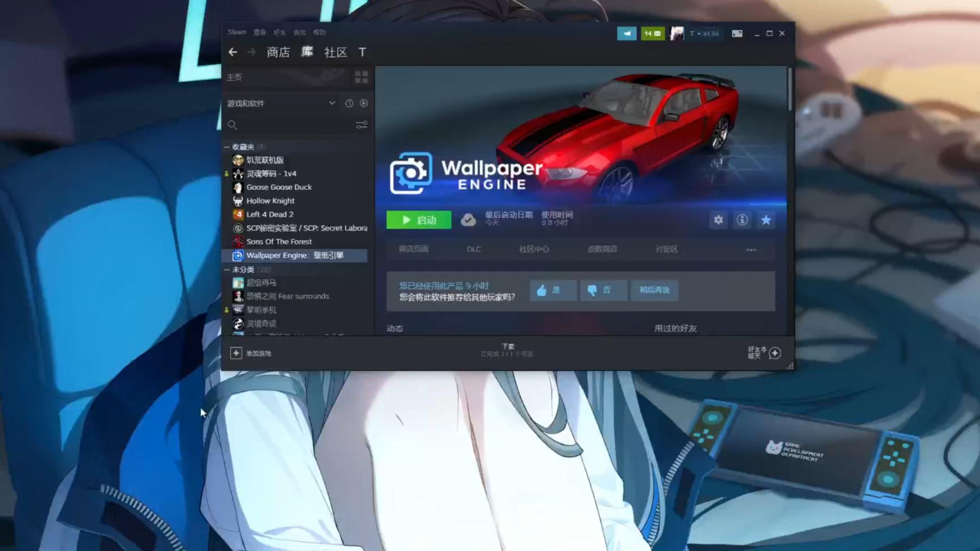This screenshot has width=980, height=551.
Task: Go to the 商店 store tab
Action: click(278, 52)
